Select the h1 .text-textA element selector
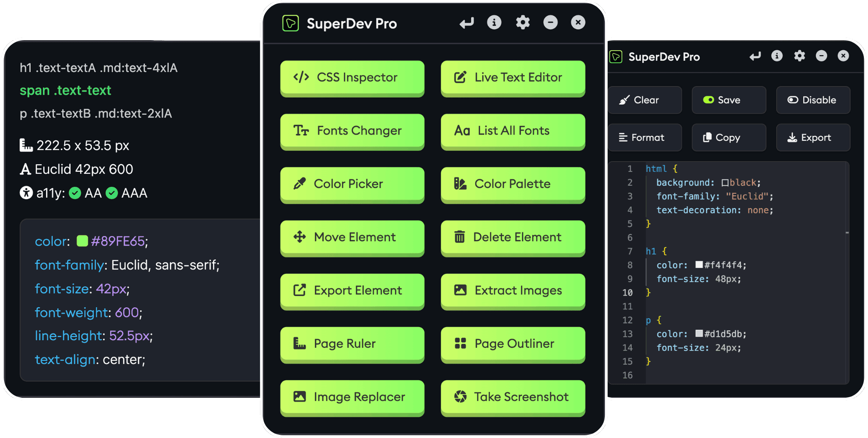Image resolution: width=868 pixels, height=438 pixels. click(99, 68)
